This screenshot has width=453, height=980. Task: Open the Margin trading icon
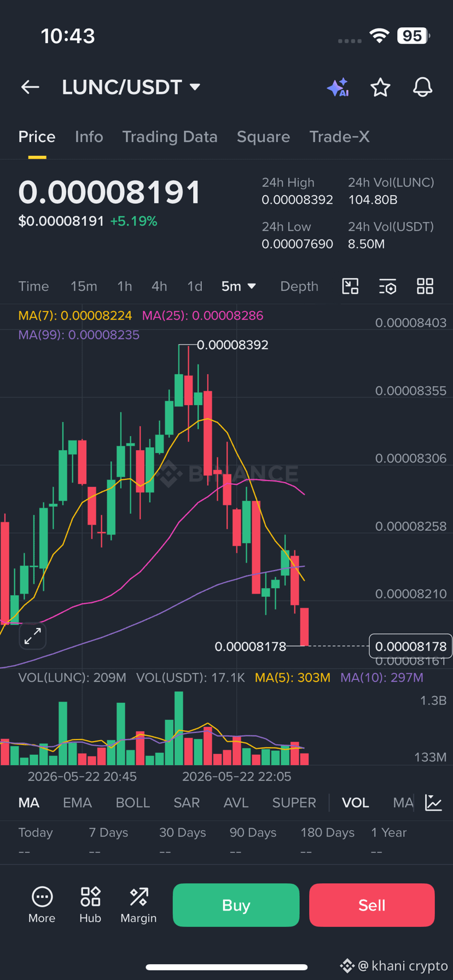pos(138,905)
